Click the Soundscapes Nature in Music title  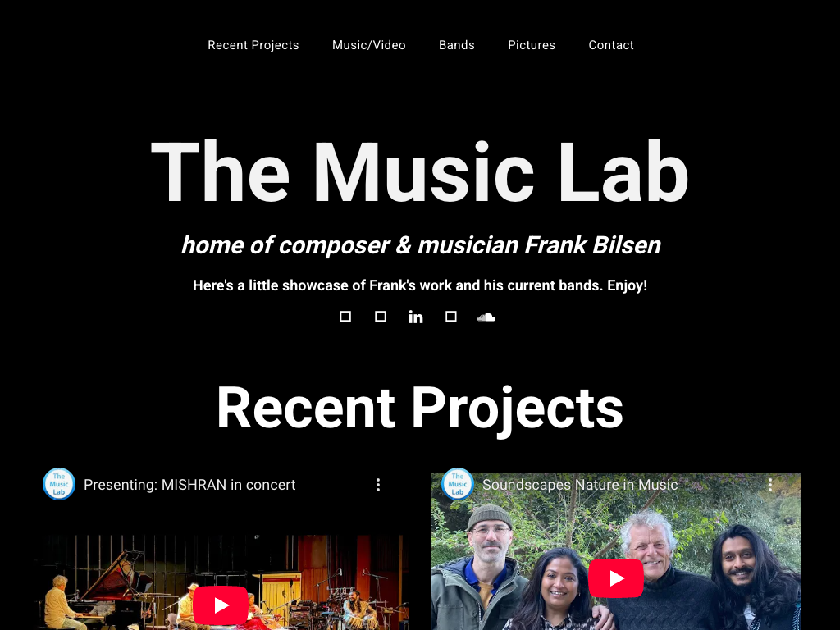580,485
